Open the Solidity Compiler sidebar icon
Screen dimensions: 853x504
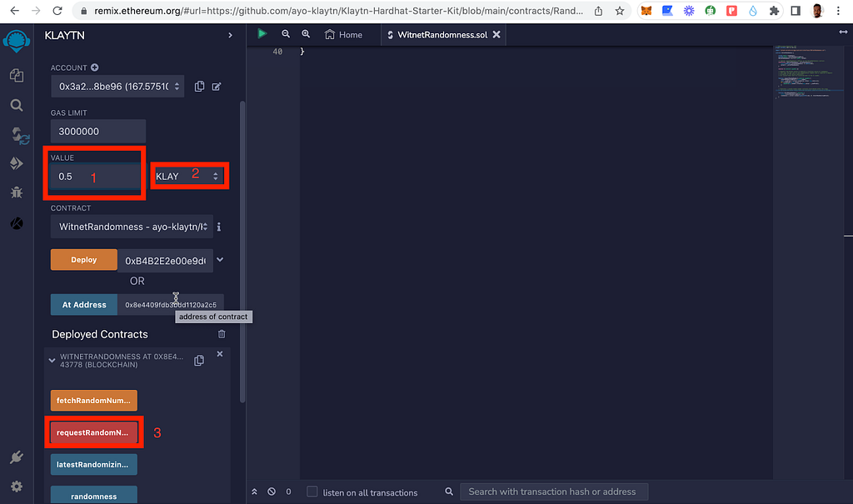19,135
